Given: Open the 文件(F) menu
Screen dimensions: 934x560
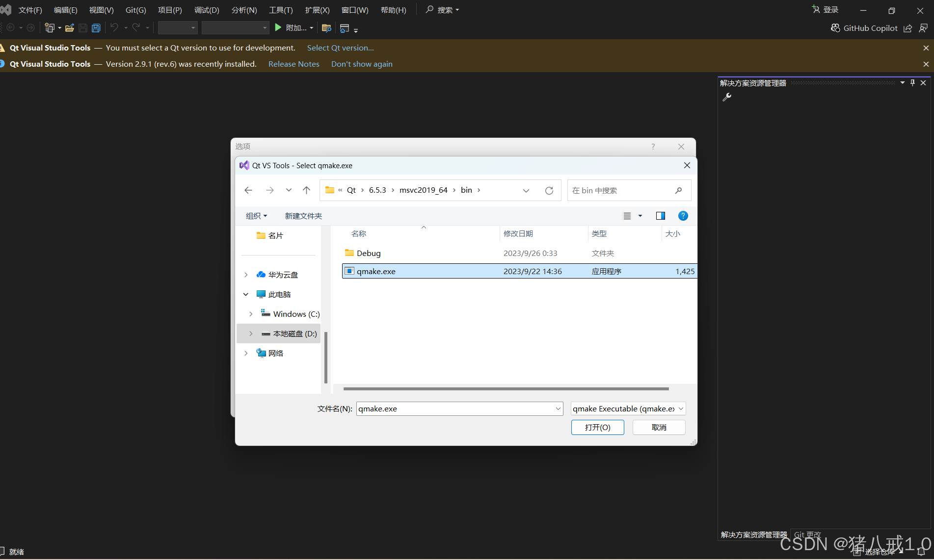Looking at the screenshot, I should [x=30, y=10].
